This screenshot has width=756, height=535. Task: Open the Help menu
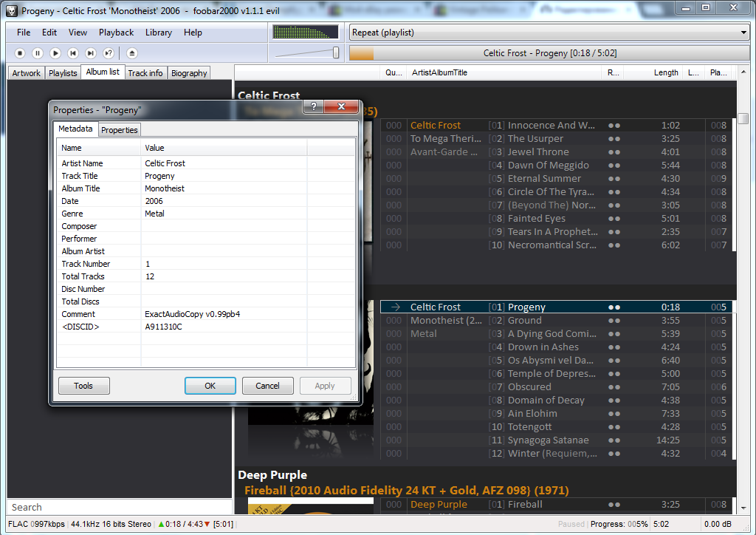pos(193,33)
